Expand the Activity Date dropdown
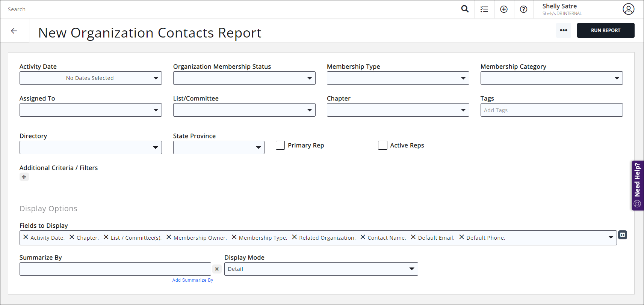 pyautogui.click(x=91, y=78)
